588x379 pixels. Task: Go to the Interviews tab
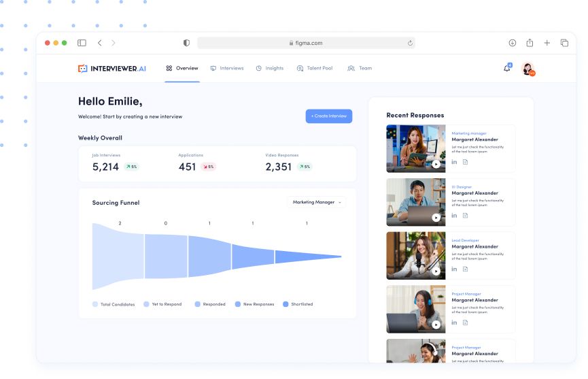[226, 68]
